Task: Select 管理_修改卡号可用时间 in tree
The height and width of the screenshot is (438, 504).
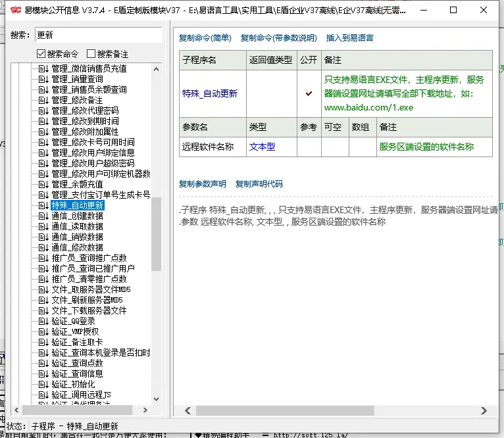Action: pos(93,142)
